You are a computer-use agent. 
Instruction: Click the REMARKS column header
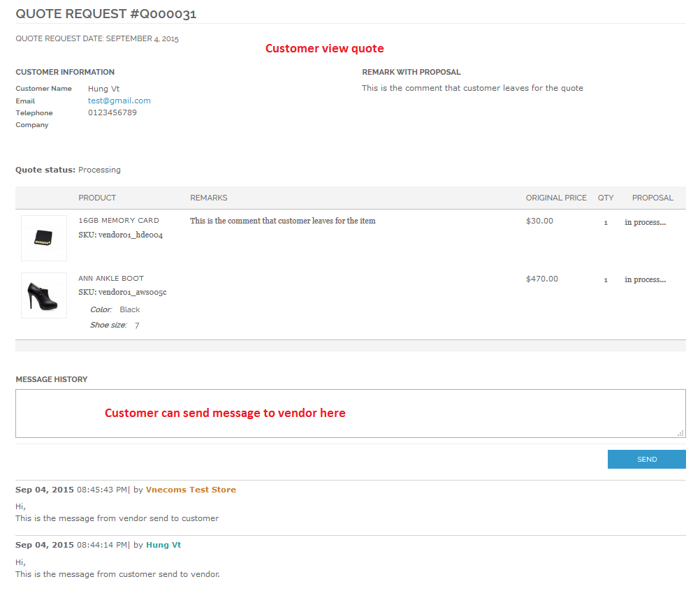208,198
